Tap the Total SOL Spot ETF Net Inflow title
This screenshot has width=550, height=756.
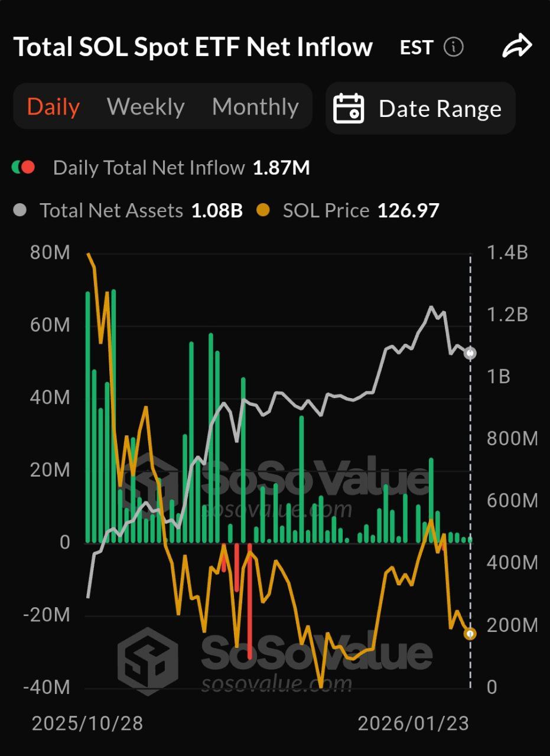coord(193,47)
